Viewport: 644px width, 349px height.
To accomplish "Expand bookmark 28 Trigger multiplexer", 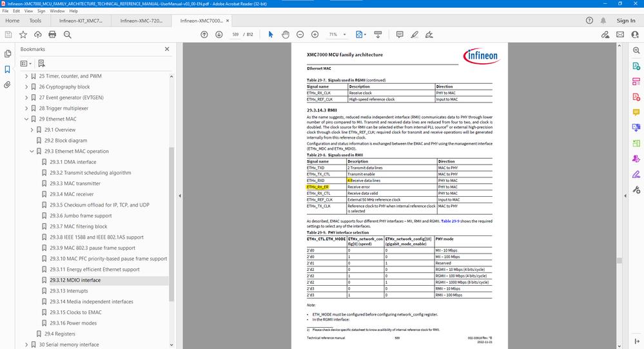I will point(26,108).
